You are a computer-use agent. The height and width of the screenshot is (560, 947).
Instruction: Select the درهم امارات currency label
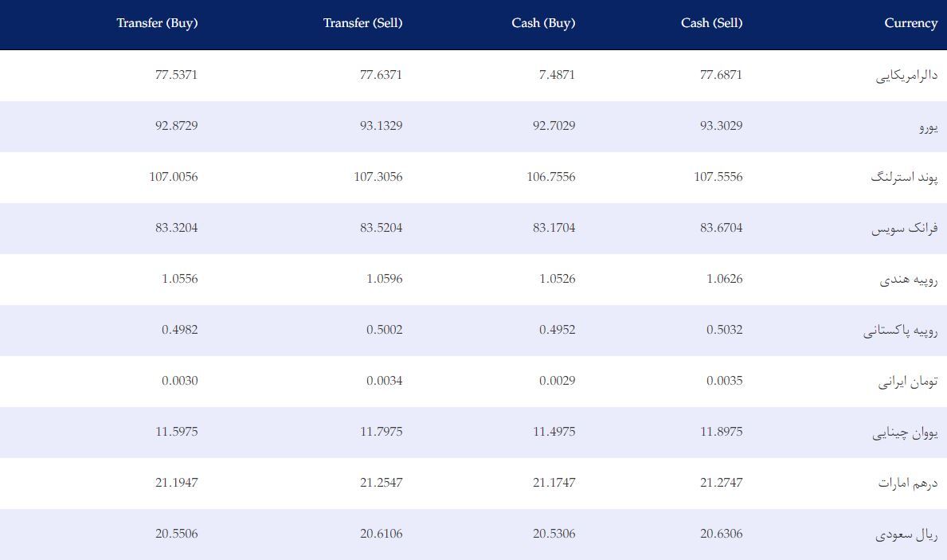pos(908,484)
